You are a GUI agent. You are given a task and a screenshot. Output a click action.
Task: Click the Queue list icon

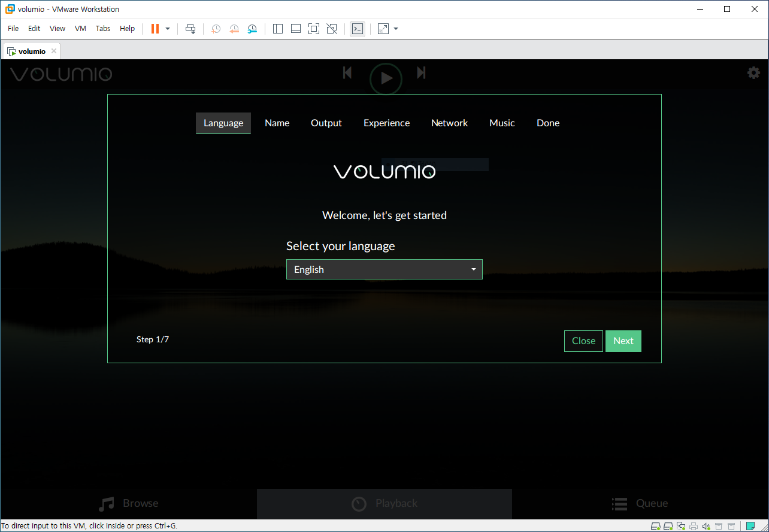coord(620,504)
